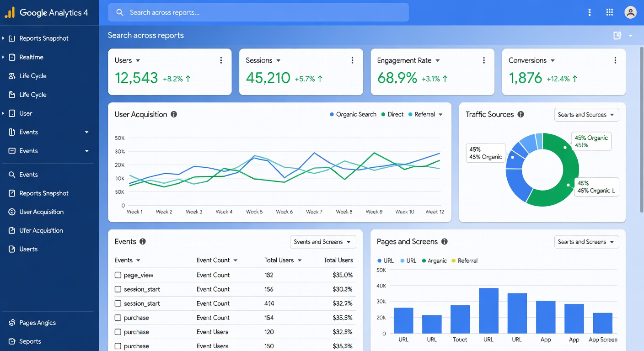
Task: Open the Sessions card options menu
Action: coord(352,60)
